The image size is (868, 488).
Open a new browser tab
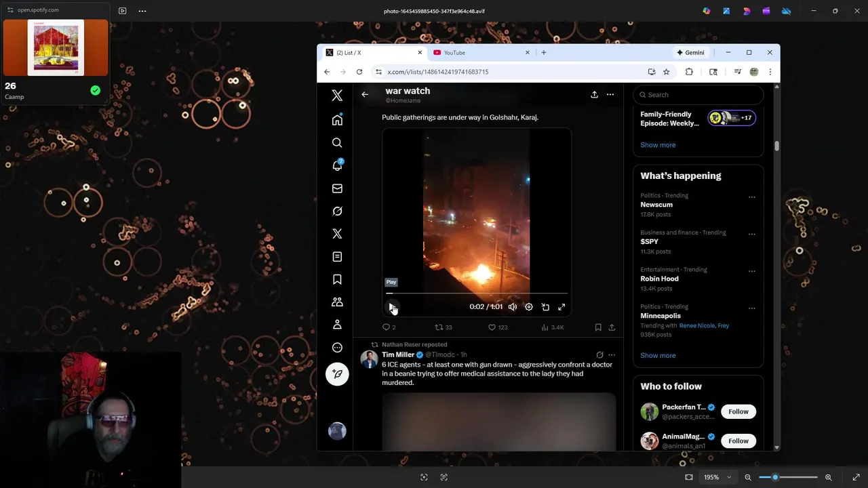click(543, 53)
